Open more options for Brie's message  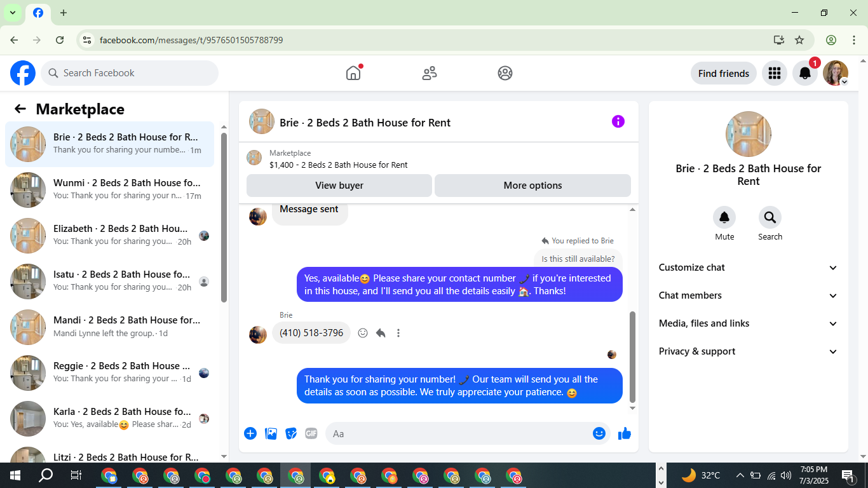(x=398, y=333)
